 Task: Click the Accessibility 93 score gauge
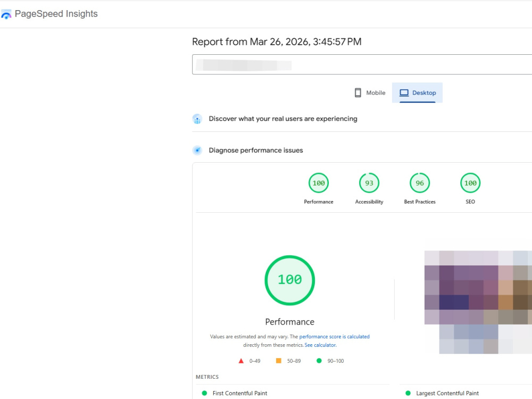pyautogui.click(x=369, y=183)
